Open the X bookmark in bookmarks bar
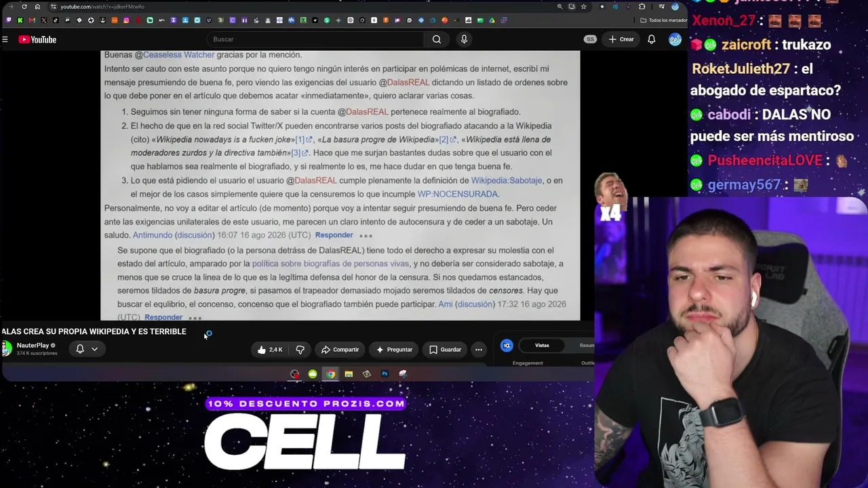The height and width of the screenshot is (488, 868). point(43,20)
